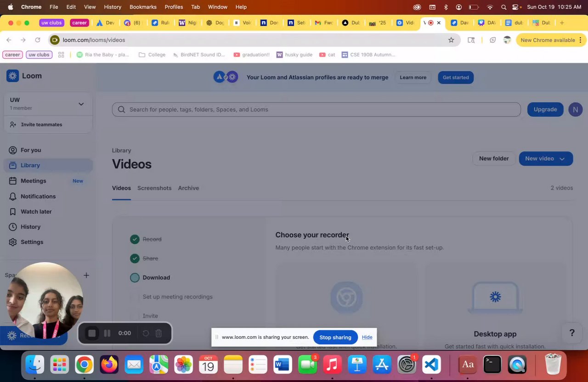Image resolution: width=588 pixels, height=382 pixels.
Task: Switch to the Screenshots tab
Action: click(x=154, y=188)
